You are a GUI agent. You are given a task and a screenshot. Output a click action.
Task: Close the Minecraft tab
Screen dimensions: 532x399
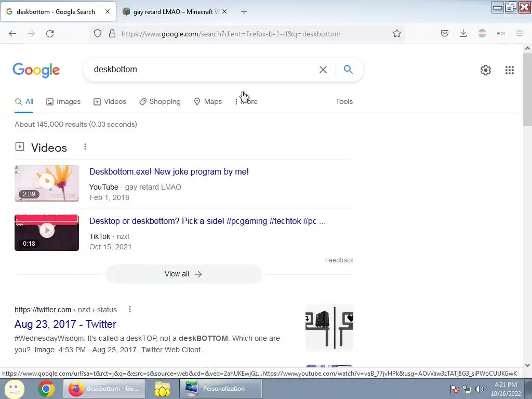[x=224, y=11]
